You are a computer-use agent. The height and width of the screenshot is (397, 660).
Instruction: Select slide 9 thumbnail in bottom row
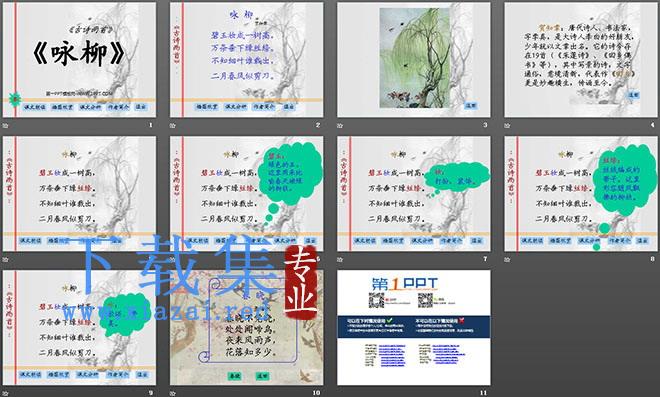point(79,328)
